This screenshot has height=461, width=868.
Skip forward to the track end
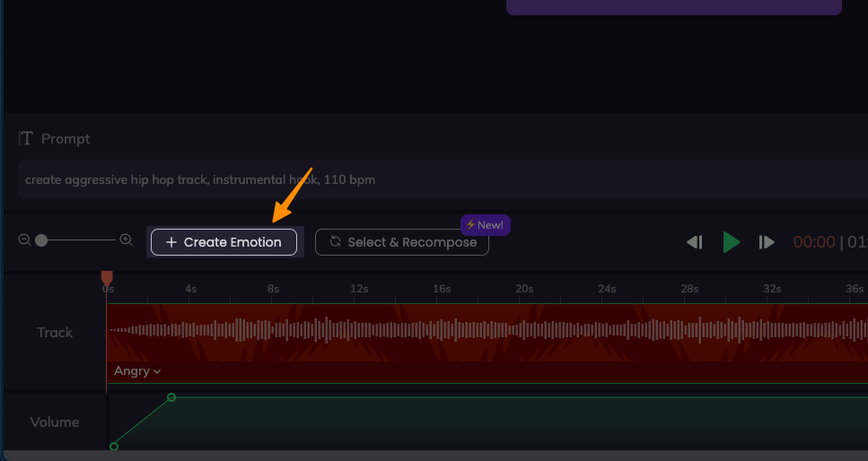pos(766,242)
